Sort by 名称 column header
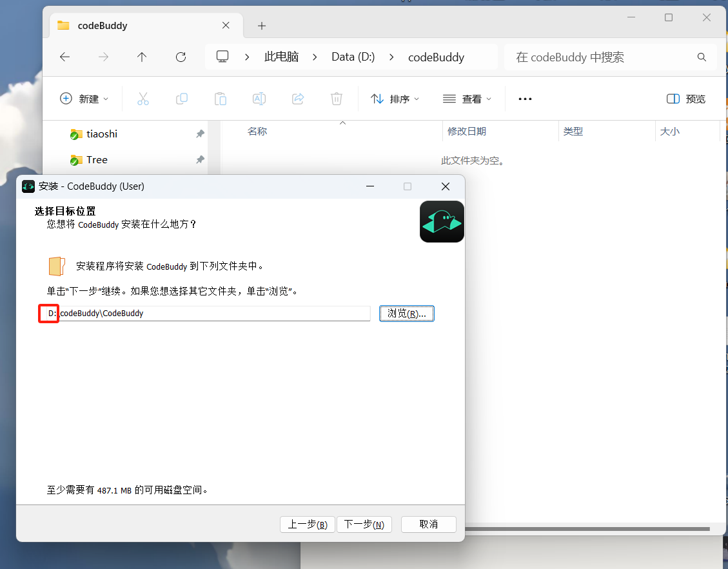 pos(257,132)
